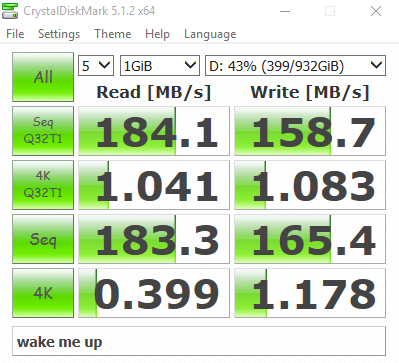Image resolution: width=399 pixels, height=363 pixels.
Task: Open the Theme menu
Action: pos(113,34)
